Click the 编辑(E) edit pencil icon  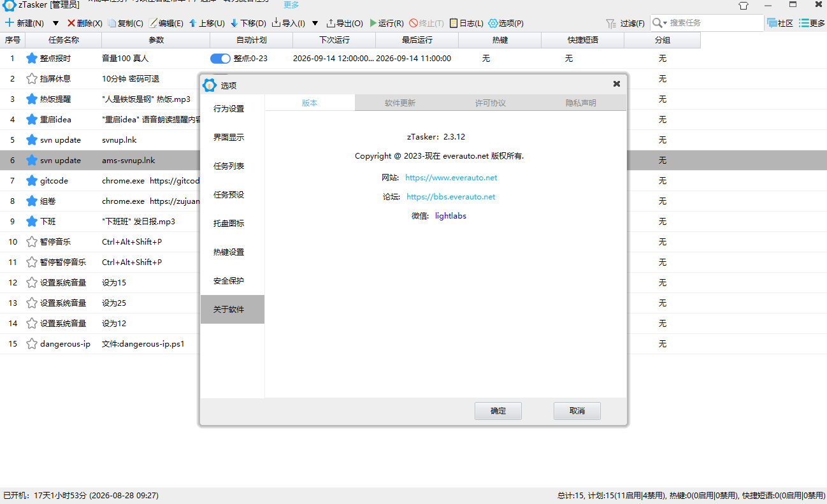coord(153,23)
